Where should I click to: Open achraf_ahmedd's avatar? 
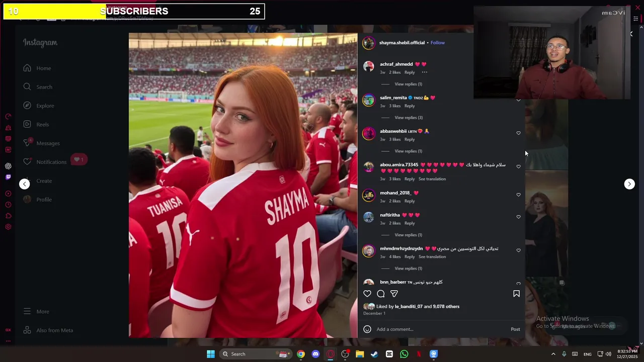(369, 66)
